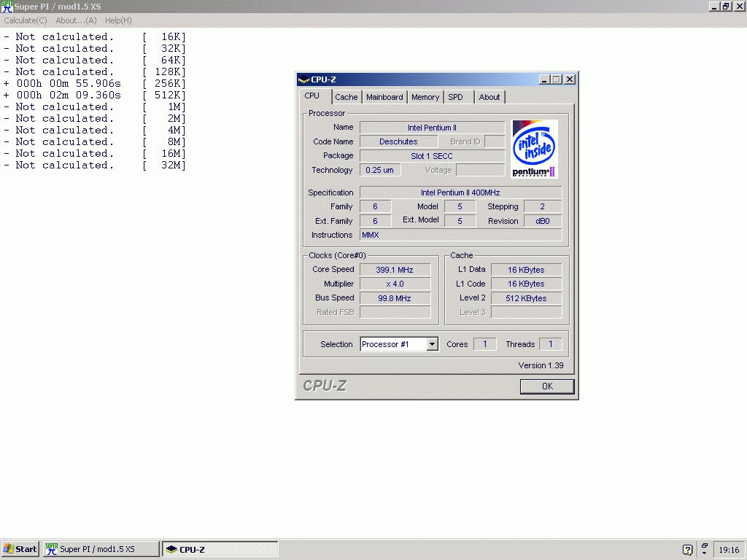Click the 512K result row in Super PI
Viewport: 747px width, 560px height.
[94, 96]
